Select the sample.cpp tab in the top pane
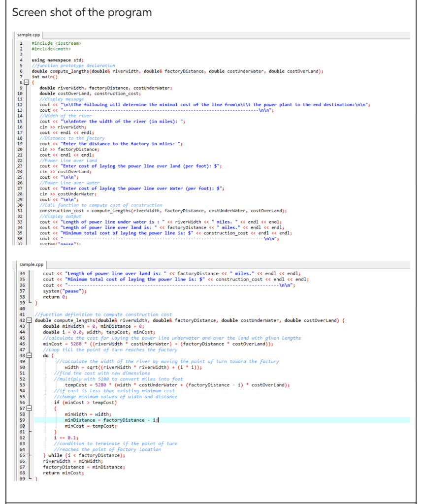This screenshot has height=504, width=424. click(x=28, y=34)
